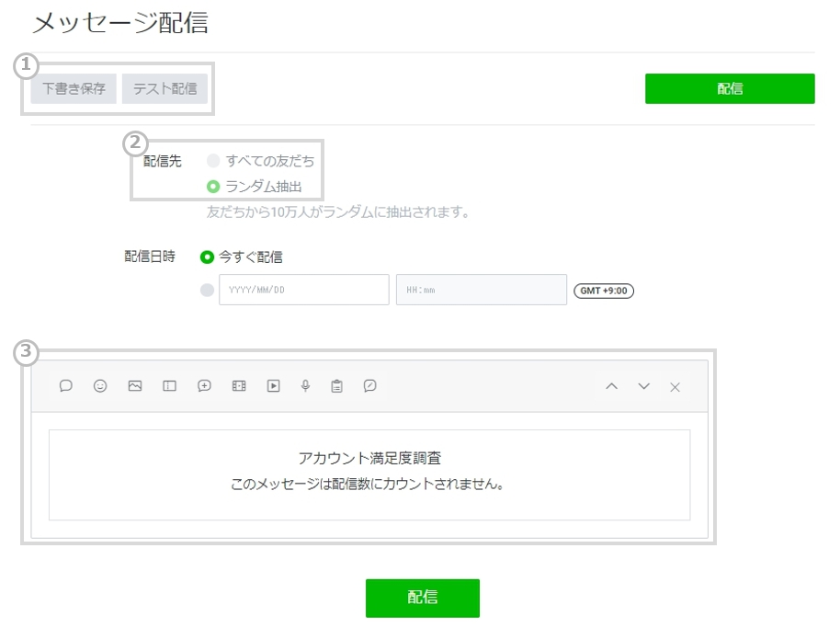Open the GMT +9:00 timezone control
Viewport: 840px width, 628px height.
(604, 290)
